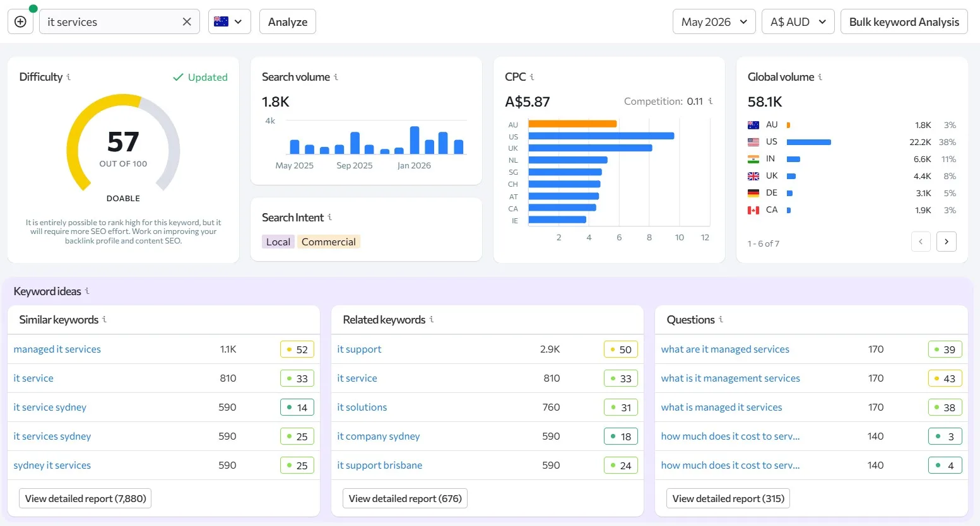Screen dimensions: 980x526
Task: Open question row with difficulty 3
Action: point(730,436)
